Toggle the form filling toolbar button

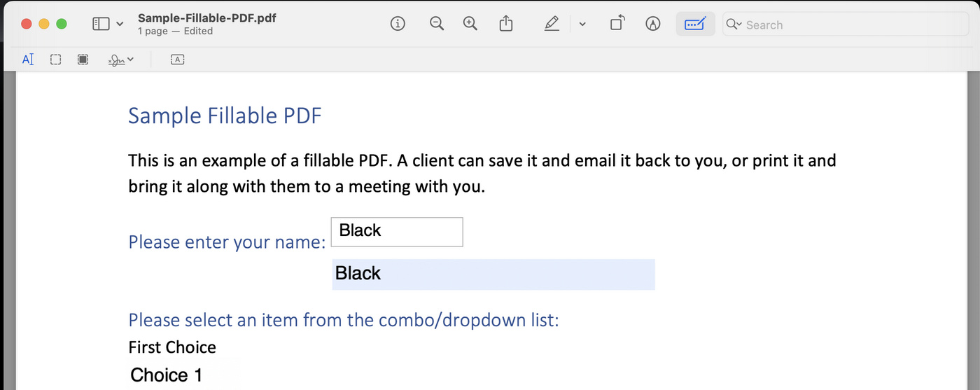(x=694, y=25)
